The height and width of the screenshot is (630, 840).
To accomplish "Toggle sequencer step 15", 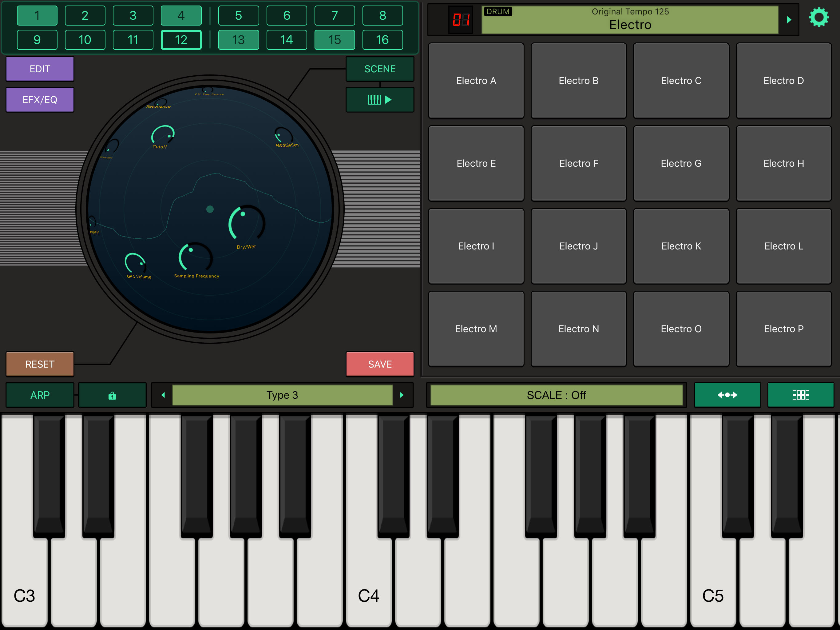I will [335, 40].
